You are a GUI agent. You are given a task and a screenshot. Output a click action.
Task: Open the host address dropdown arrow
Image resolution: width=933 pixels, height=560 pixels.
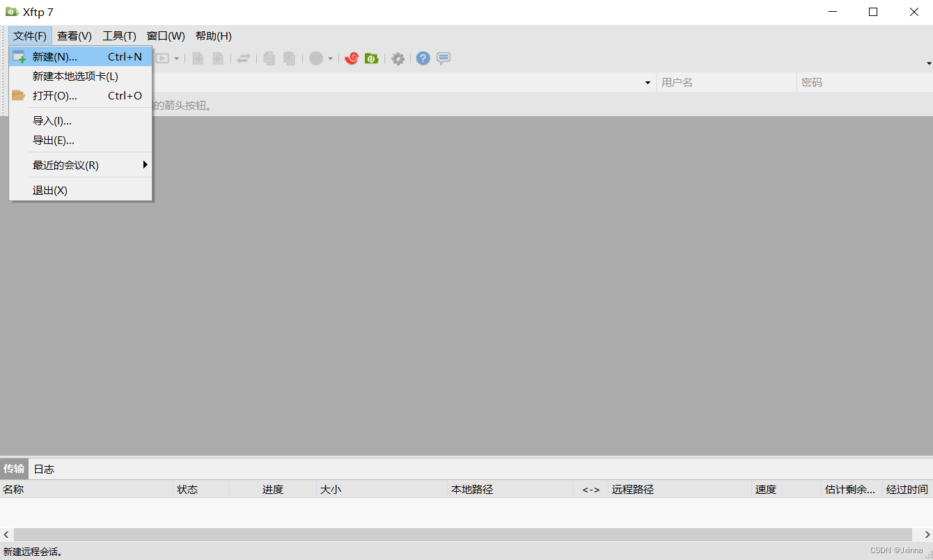click(x=648, y=83)
